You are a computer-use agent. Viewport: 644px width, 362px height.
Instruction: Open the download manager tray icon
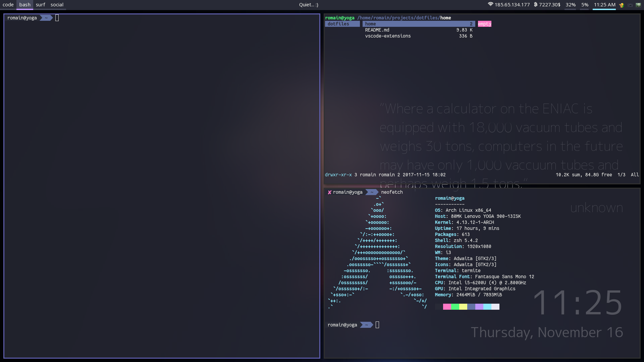tap(638, 5)
